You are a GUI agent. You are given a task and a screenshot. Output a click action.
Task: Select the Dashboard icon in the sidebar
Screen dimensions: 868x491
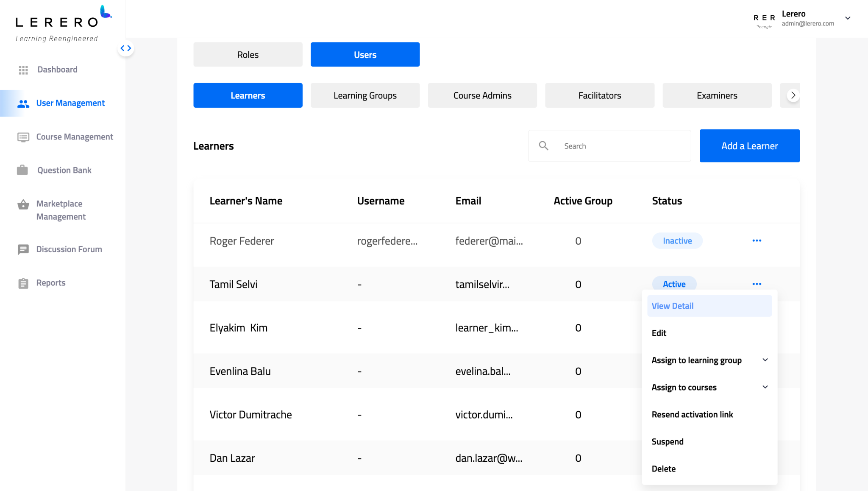23,70
